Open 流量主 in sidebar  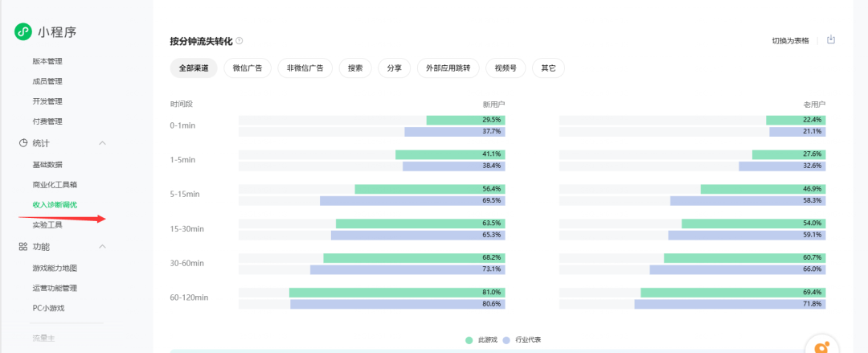43,337
